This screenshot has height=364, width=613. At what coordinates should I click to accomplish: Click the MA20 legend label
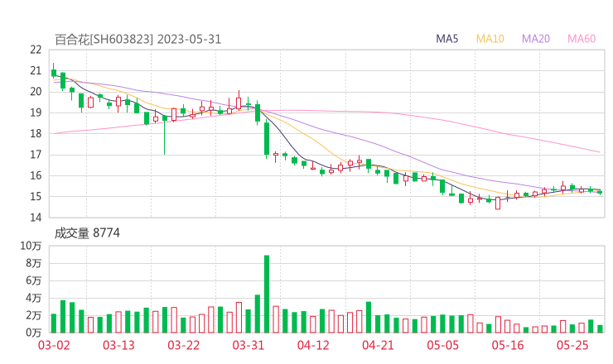(536, 39)
